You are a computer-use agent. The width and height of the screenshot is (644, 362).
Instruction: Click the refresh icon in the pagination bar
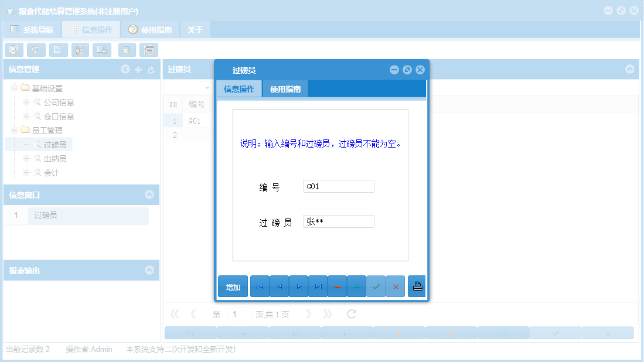pyautogui.click(x=350, y=313)
